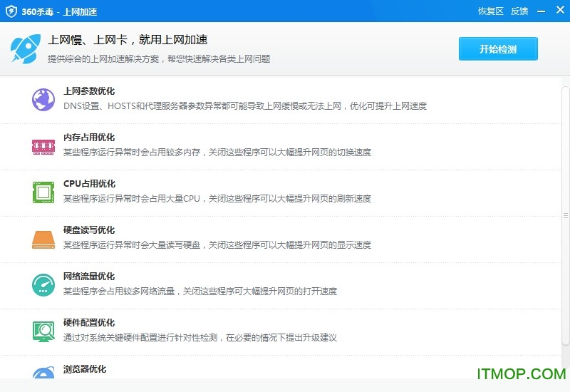Select the monitor magnifier icon for 硬件配置优化
570x392 pixels.
click(43, 331)
